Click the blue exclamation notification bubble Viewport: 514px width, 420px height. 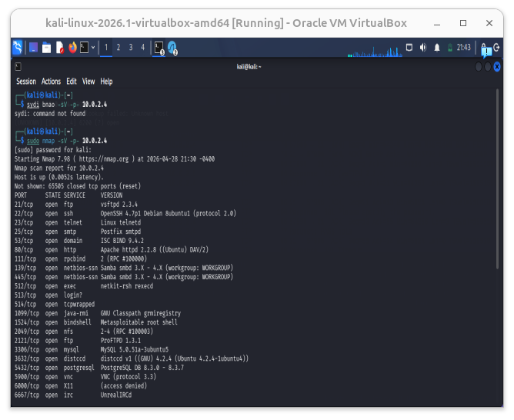tap(486, 52)
